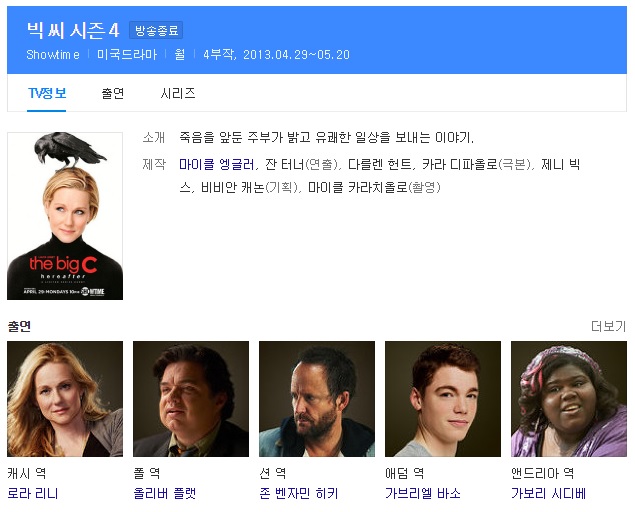The height and width of the screenshot is (512, 635).
Task: Click 로라 리니 cast photo
Action: pyautogui.click(x=65, y=399)
